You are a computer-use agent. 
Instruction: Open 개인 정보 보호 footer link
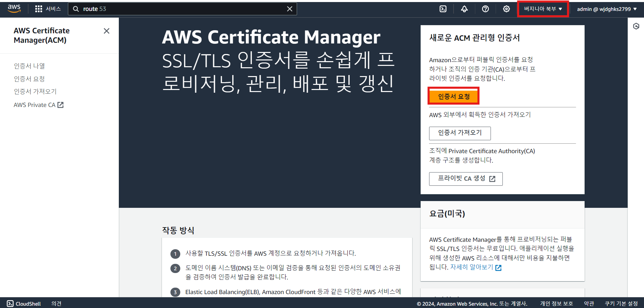coord(557,304)
